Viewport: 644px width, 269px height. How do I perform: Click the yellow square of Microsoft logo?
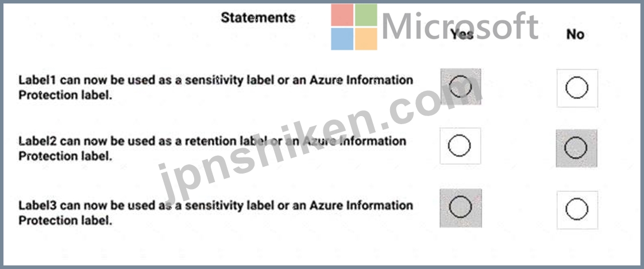pyautogui.click(x=366, y=39)
